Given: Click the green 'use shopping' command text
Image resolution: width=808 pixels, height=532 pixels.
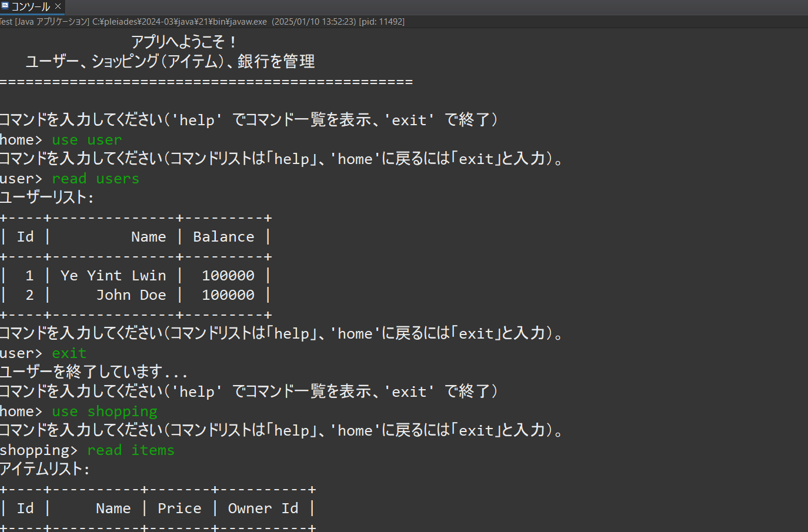Looking at the screenshot, I should click(x=104, y=411).
